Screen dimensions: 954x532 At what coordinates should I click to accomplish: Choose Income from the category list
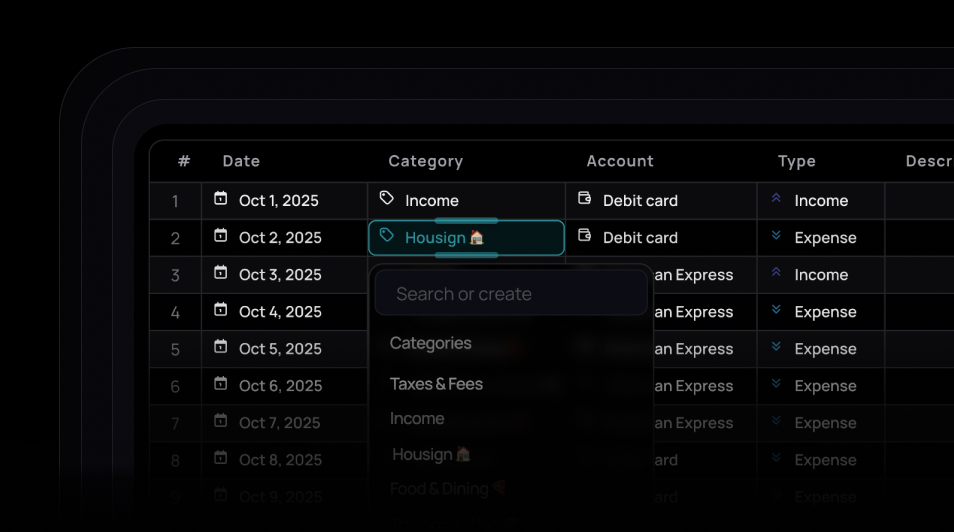point(417,419)
